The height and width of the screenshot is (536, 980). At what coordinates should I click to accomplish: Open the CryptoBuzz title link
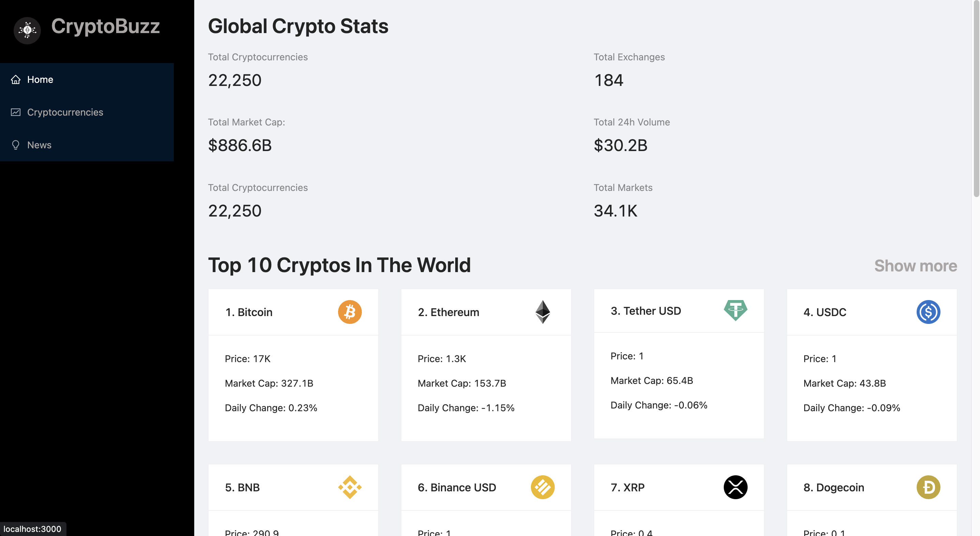[105, 26]
